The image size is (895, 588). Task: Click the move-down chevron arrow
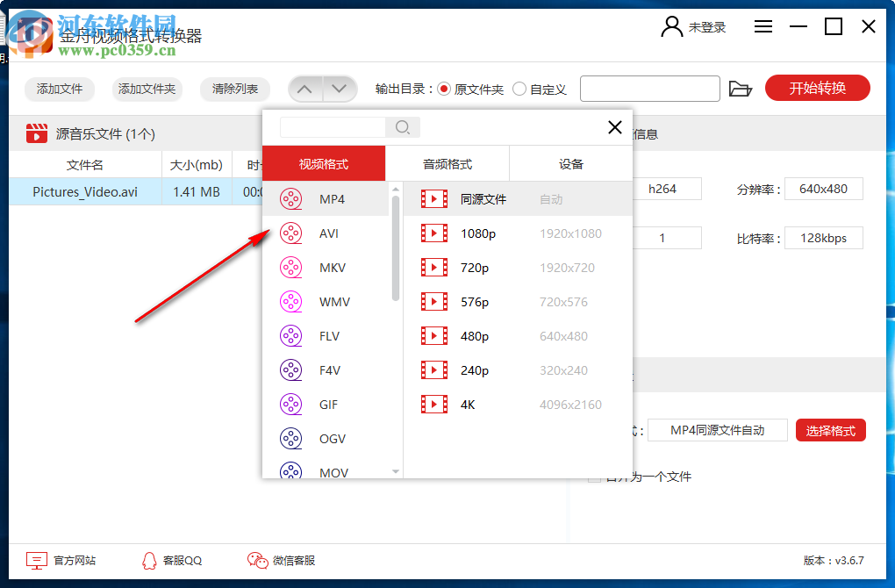(339, 88)
